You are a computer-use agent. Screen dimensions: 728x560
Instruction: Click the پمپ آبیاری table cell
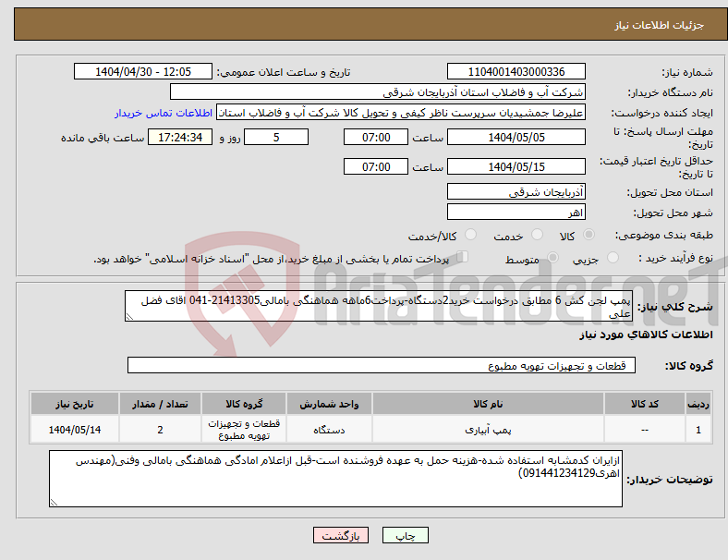[x=488, y=430]
